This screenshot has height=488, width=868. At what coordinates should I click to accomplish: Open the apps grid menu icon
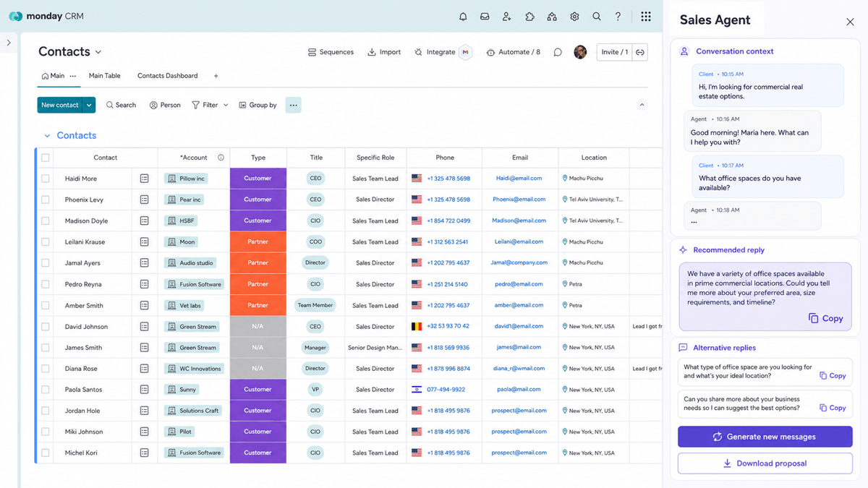pyautogui.click(x=646, y=16)
